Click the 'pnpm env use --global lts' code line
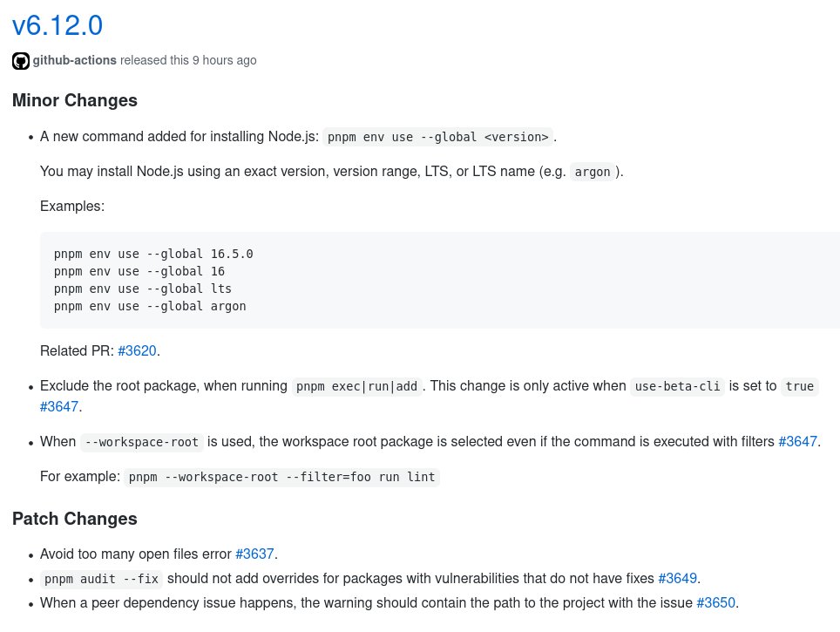The width and height of the screenshot is (840, 632). coord(143,289)
